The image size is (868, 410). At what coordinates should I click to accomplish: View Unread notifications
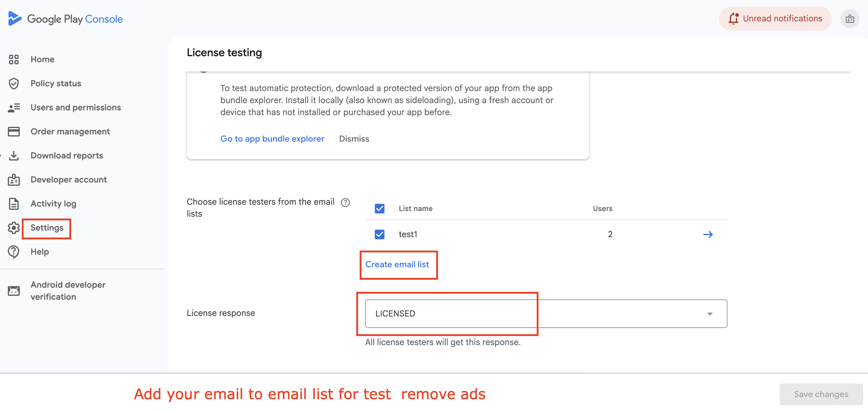coord(775,19)
